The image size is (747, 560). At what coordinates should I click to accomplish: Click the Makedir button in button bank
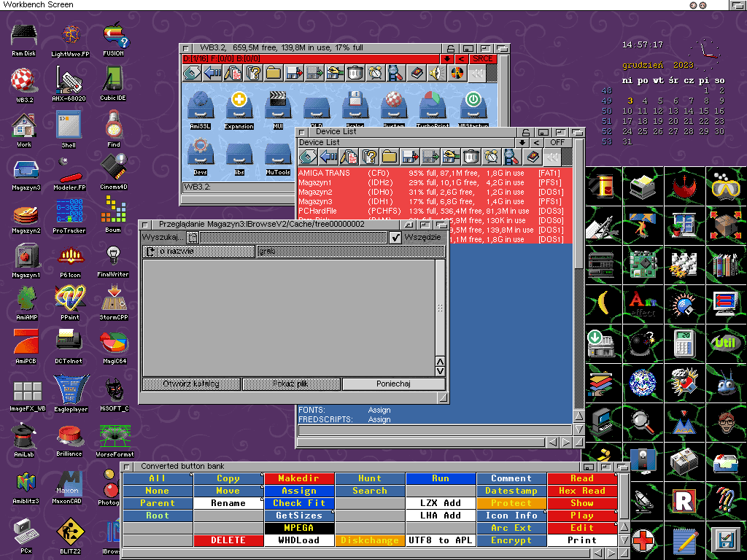[x=298, y=478]
